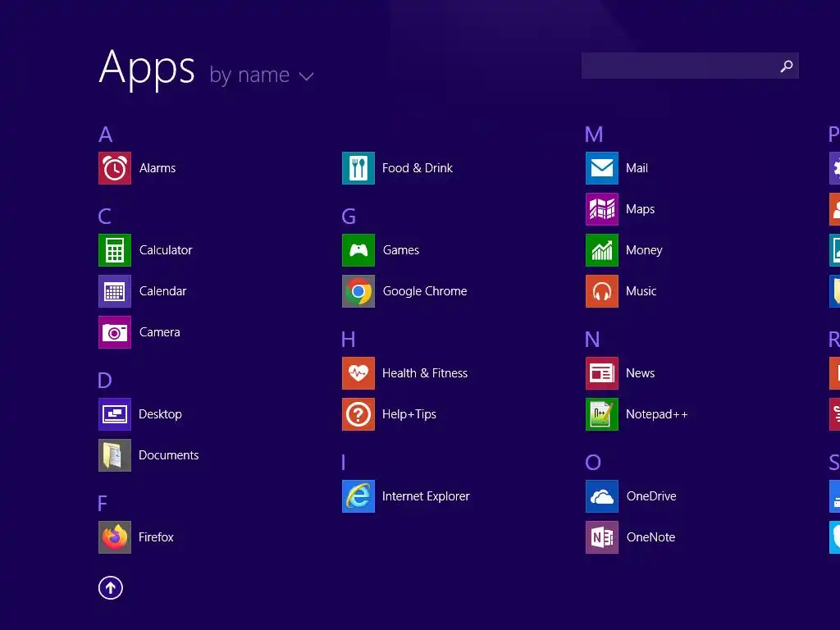Click the Music headphones icon
840x630 pixels.
point(602,291)
